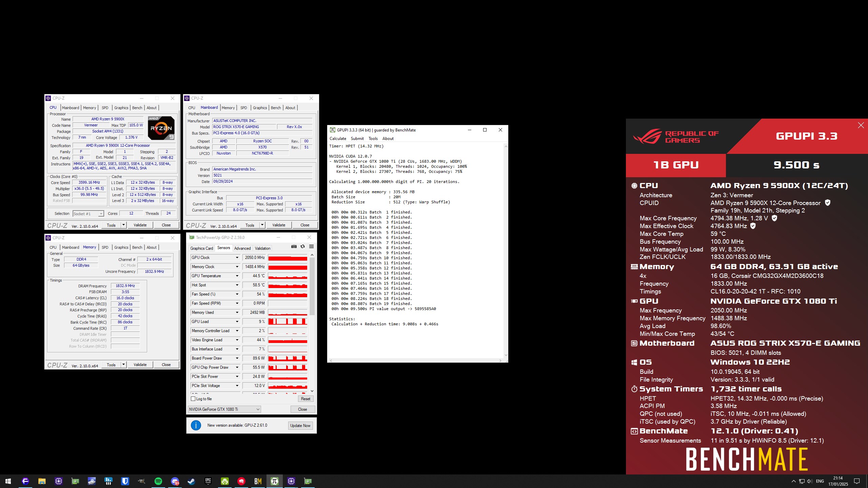Open the Windows notification center
Image resolution: width=868 pixels, height=488 pixels.
(x=857, y=481)
